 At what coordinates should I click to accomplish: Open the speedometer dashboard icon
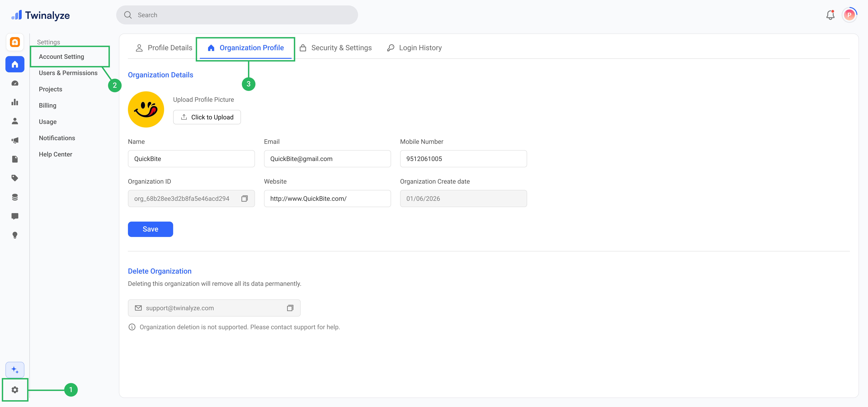[15, 83]
